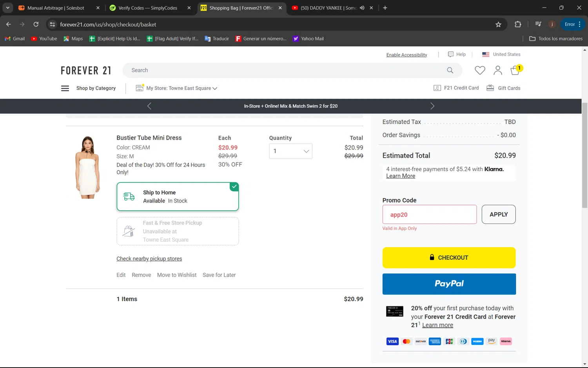Click the Error menu button
Image resolution: width=588 pixels, height=368 pixels.
point(573,24)
